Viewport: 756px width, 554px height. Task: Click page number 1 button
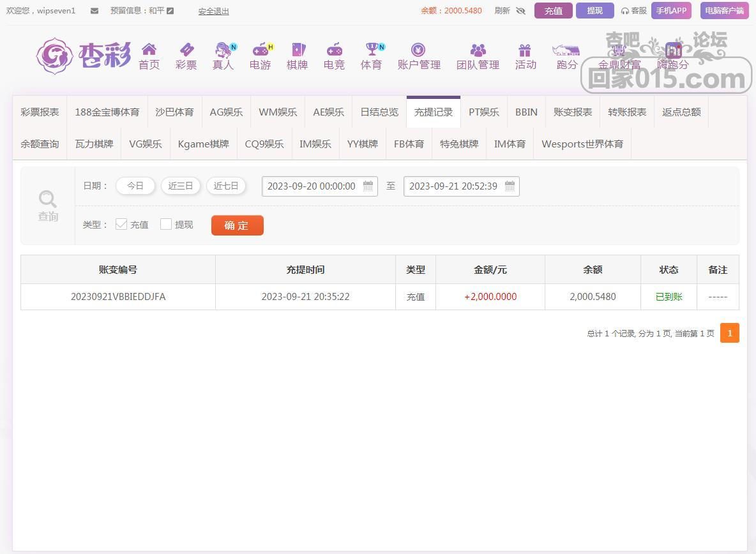[729, 333]
